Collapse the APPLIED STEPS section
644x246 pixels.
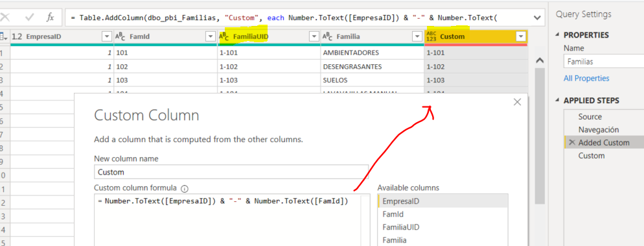(557, 101)
